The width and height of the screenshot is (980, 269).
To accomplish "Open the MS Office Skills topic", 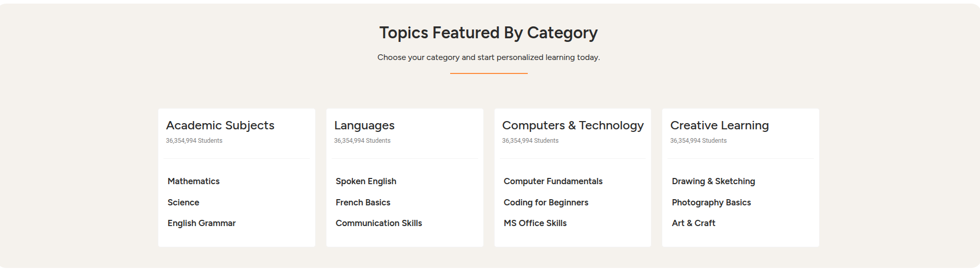I will coord(535,223).
